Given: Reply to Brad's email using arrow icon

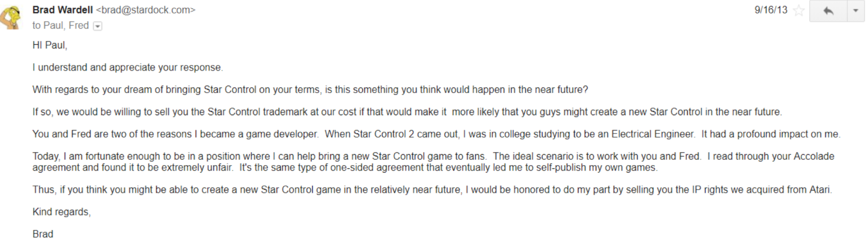Looking at the screenshot, I should tap(828, 11).
